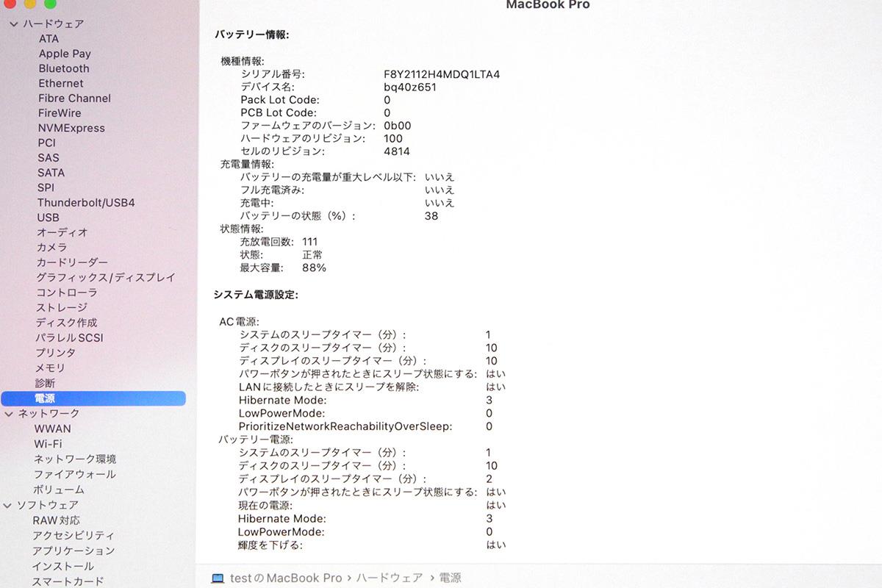This screenshot has width=882, height=588.
Task: Select プリンタ in the sidebar
Action: coord(55,353)
